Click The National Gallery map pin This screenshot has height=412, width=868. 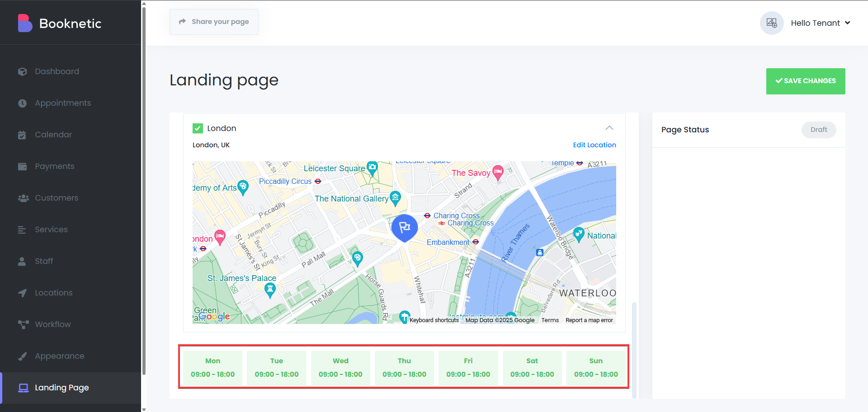(395, 198)
